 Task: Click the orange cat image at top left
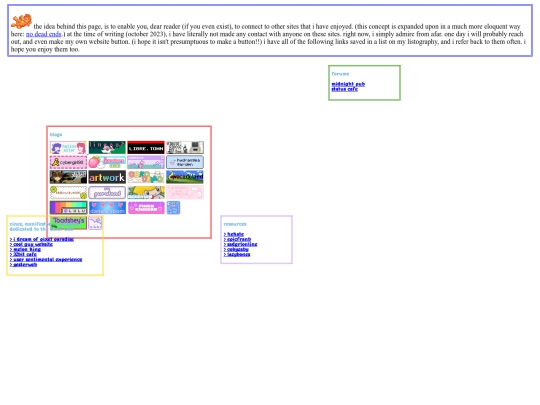coord(21,21)
